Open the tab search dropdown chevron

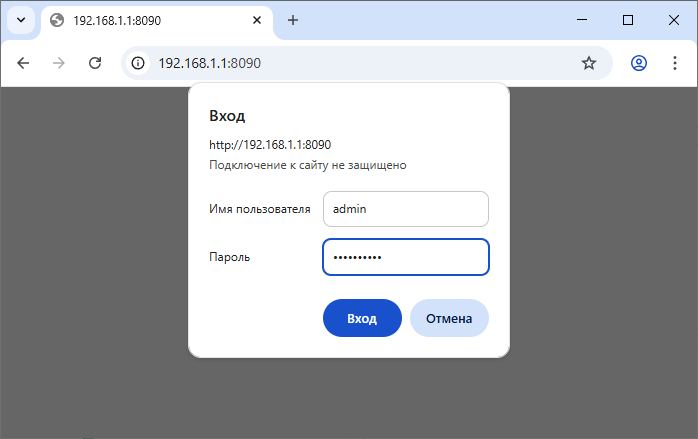click(x=20, y=20)
